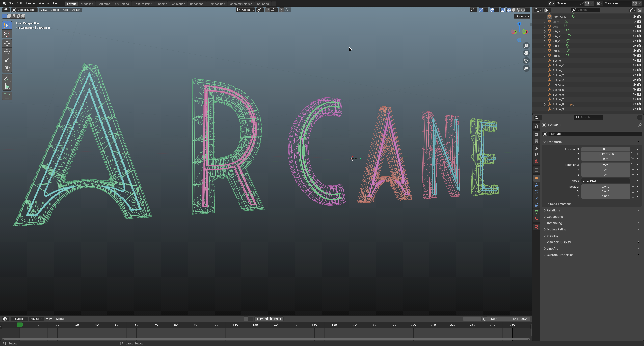644x346 pixels.
Task: Open the Modifiers properties tab
Action: [x=536, y=185]
